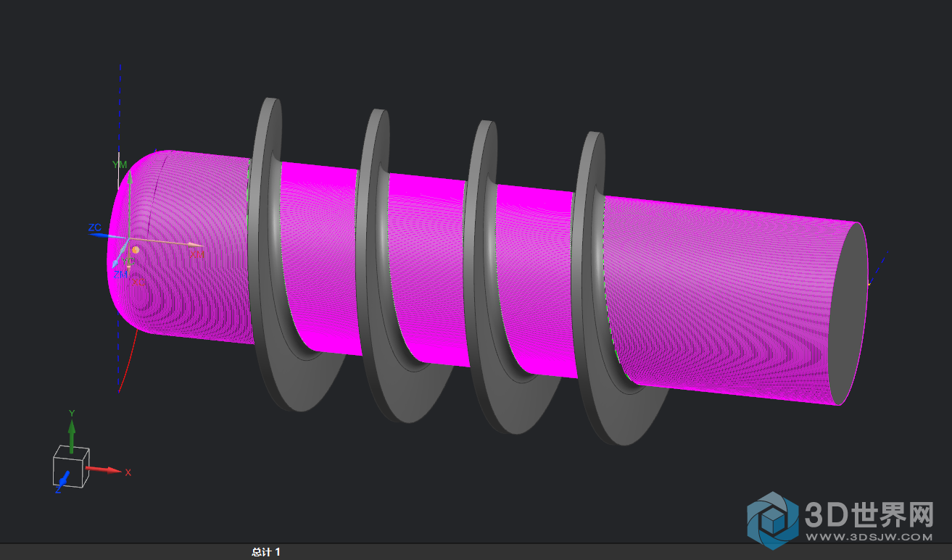Pick the ZM axis arrow on the shaft end
This screenshot has height=560, width=952.
(120, 255)
